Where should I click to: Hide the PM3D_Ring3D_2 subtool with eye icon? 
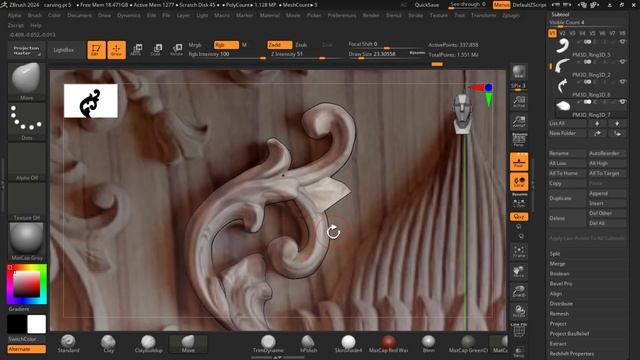622,62
